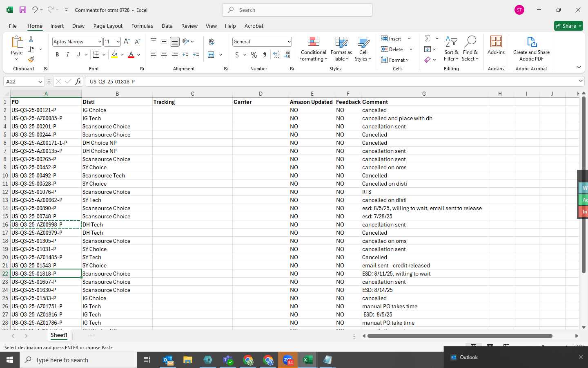Toggle Middle Align

[x=164, y=42]
